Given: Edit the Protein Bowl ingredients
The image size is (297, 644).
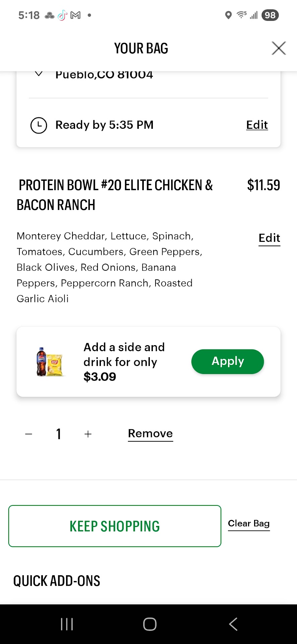Looking at the screenshot, I should point(269,238).
